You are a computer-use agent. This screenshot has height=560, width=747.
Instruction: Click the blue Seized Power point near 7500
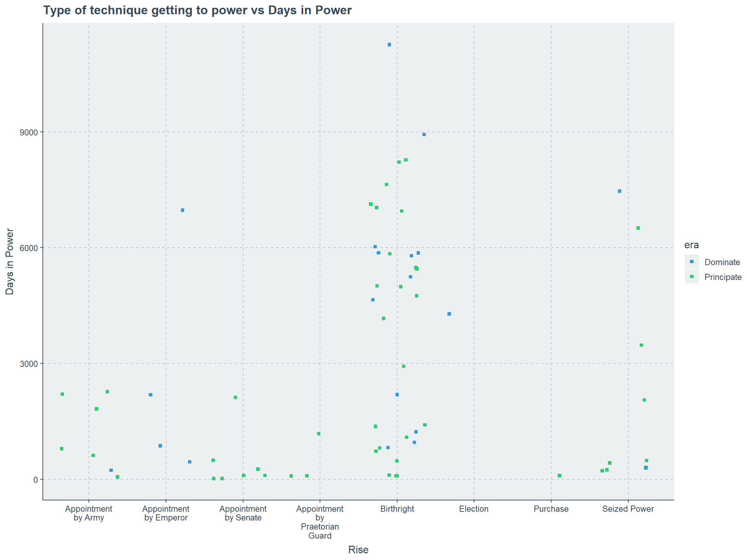click(x=619, y=191)
